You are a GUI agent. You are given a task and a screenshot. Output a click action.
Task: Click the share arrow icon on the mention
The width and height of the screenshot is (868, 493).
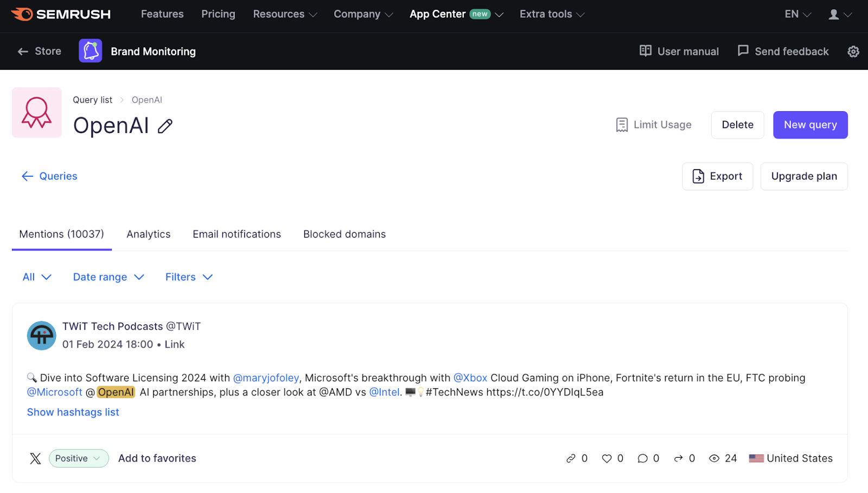tap(679, 458)
